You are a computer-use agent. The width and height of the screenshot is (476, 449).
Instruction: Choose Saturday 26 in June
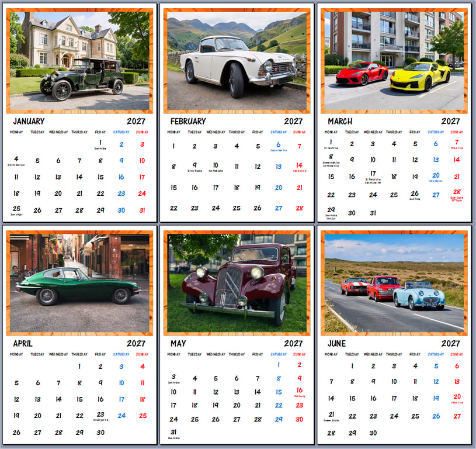coord(436,416)
